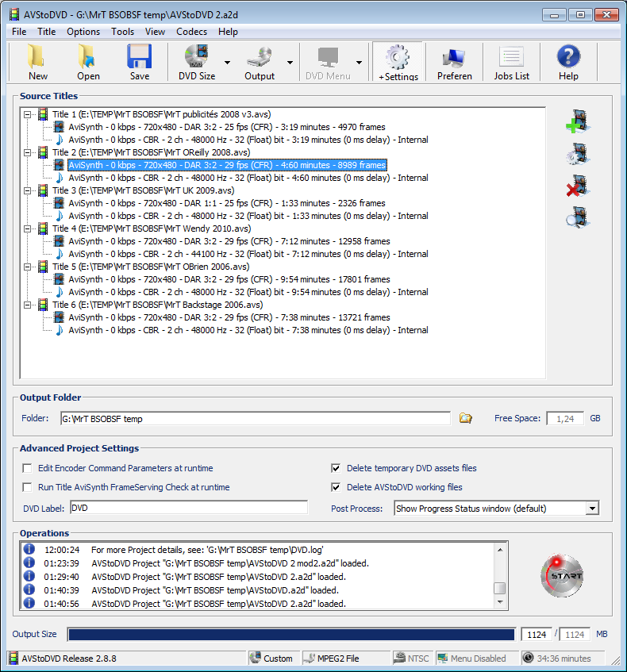Enable Run Title AviSynth FrameServing Check
Image resolution: width=627 pixels, height=672 pixels.
[28, 487]
